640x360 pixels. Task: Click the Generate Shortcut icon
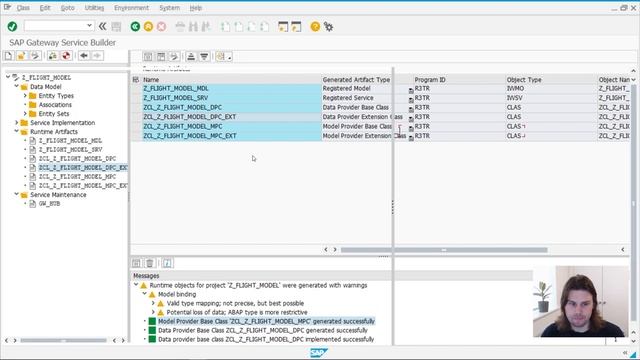click(x=296, y=27)
